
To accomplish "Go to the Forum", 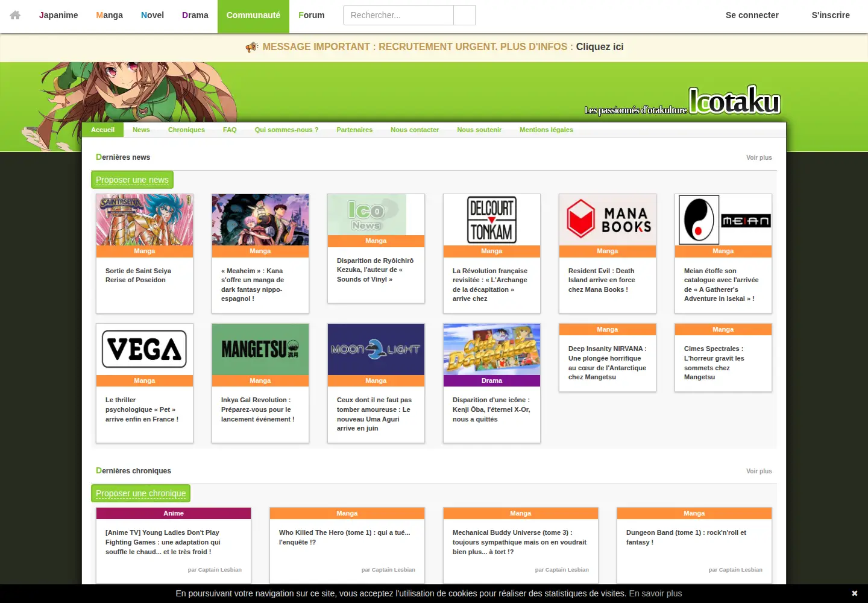I will (312, 15).
